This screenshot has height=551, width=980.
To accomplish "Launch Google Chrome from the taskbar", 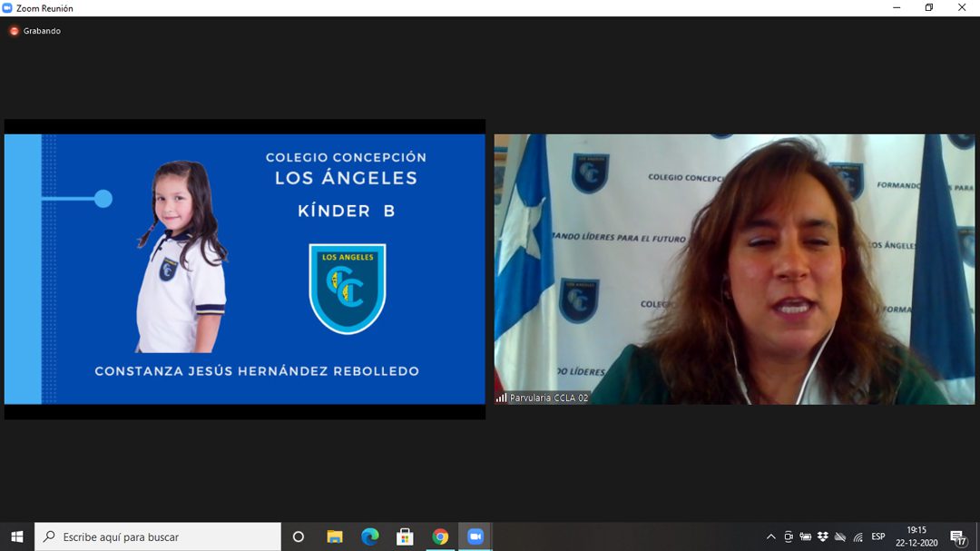I will [x=440, y=536].
